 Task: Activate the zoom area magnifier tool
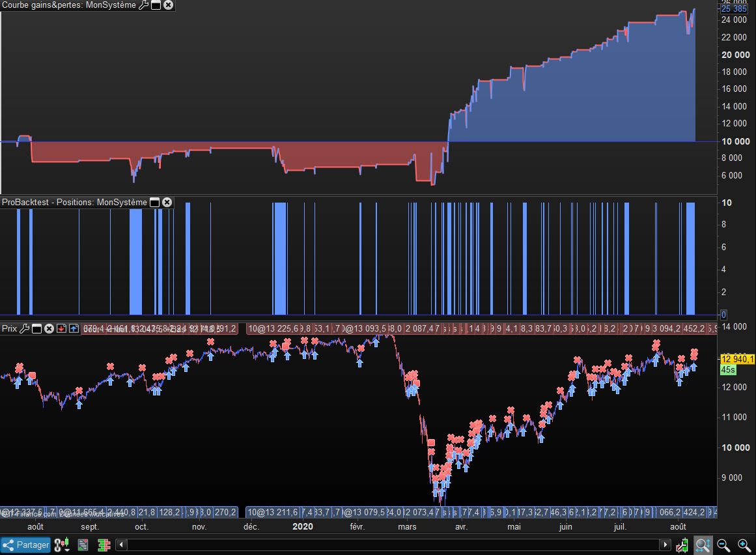pos(703,545)
